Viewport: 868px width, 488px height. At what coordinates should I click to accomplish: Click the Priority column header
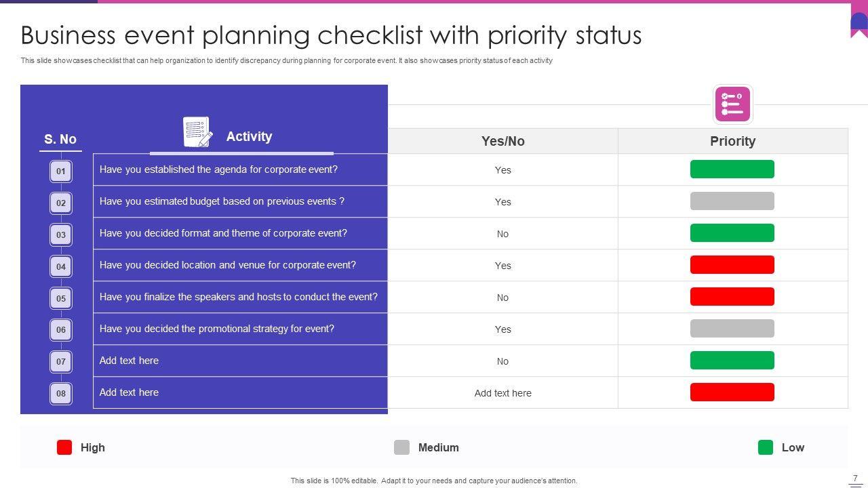coord(732,141)
